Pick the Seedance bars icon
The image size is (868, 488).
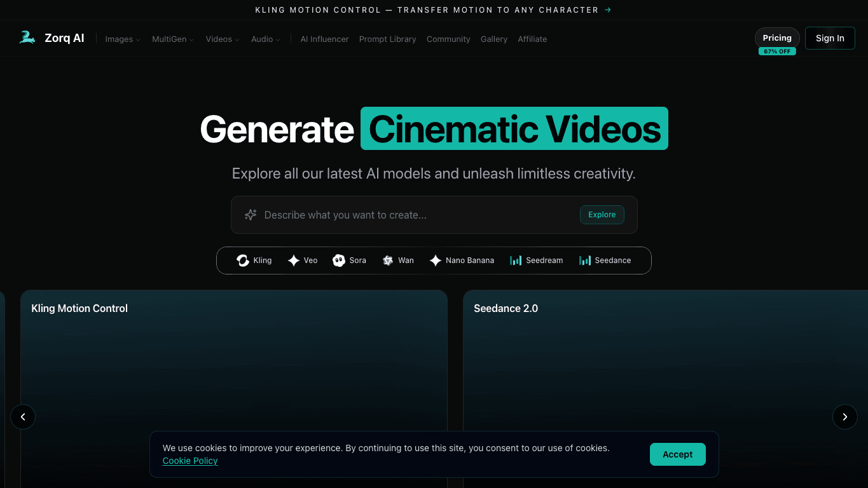pos(585,261)
